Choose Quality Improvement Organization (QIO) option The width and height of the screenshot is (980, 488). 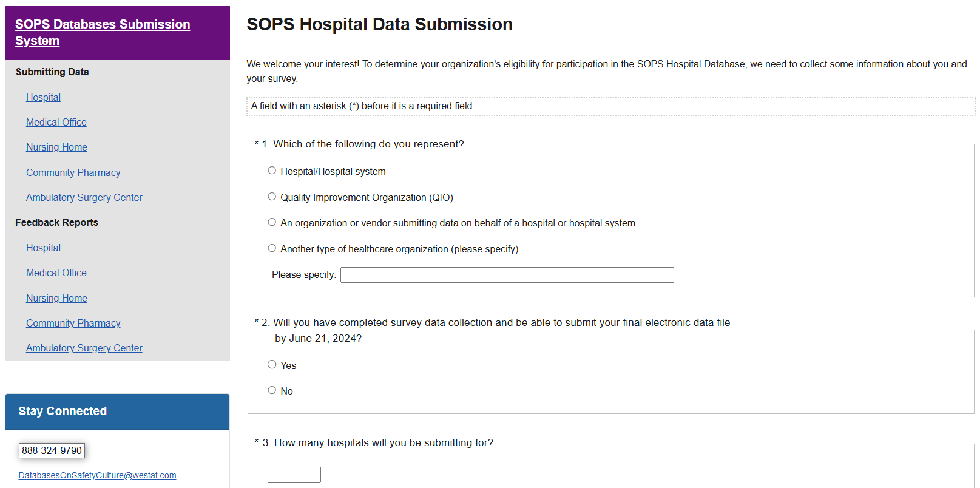coord(272,197)
